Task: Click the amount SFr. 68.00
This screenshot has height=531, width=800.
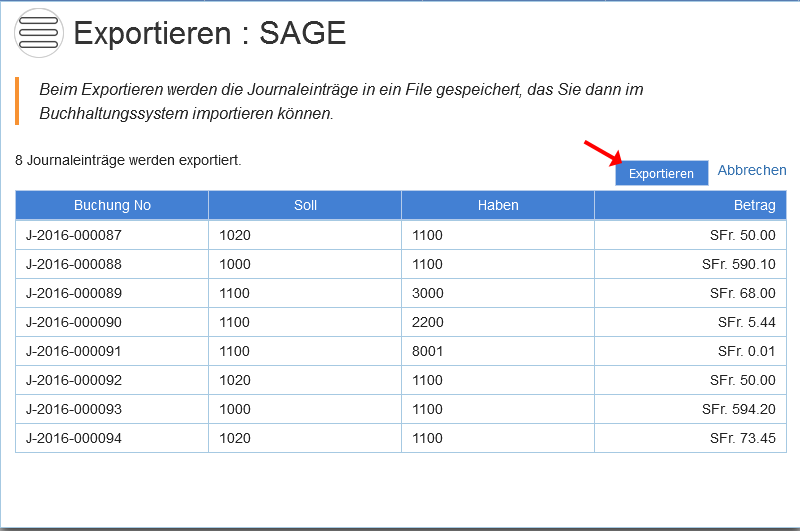Action: click(x=742, y=293)
